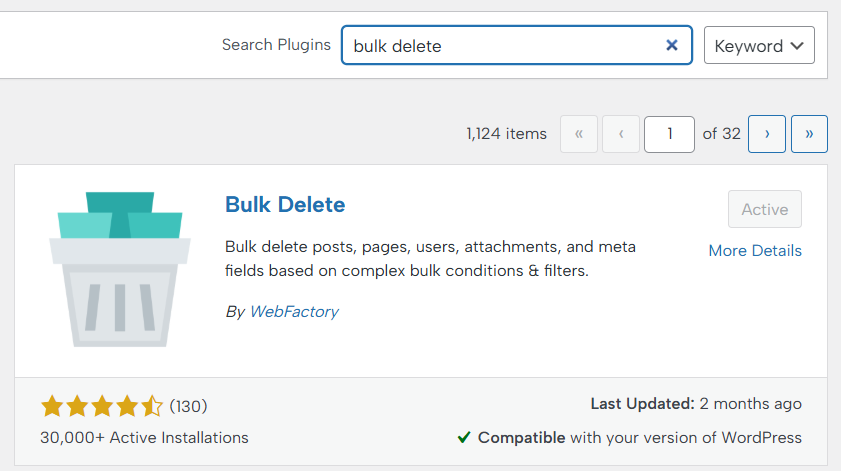This screenshot has width=841, height=471.
Task: Click the green Compatible checkmark
Action: 464,437
